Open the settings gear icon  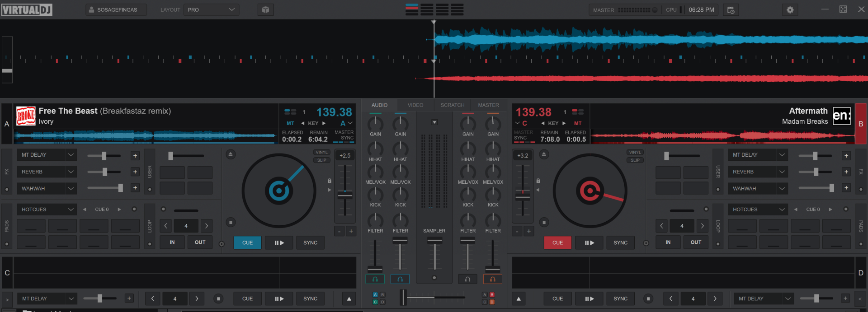(790, 10)
